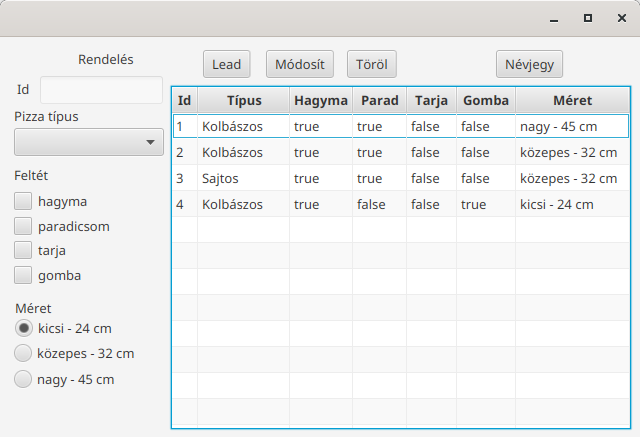Sort table by Típus column header
Viewport: 640px width, 437px height.
click(x=244, y=100)
